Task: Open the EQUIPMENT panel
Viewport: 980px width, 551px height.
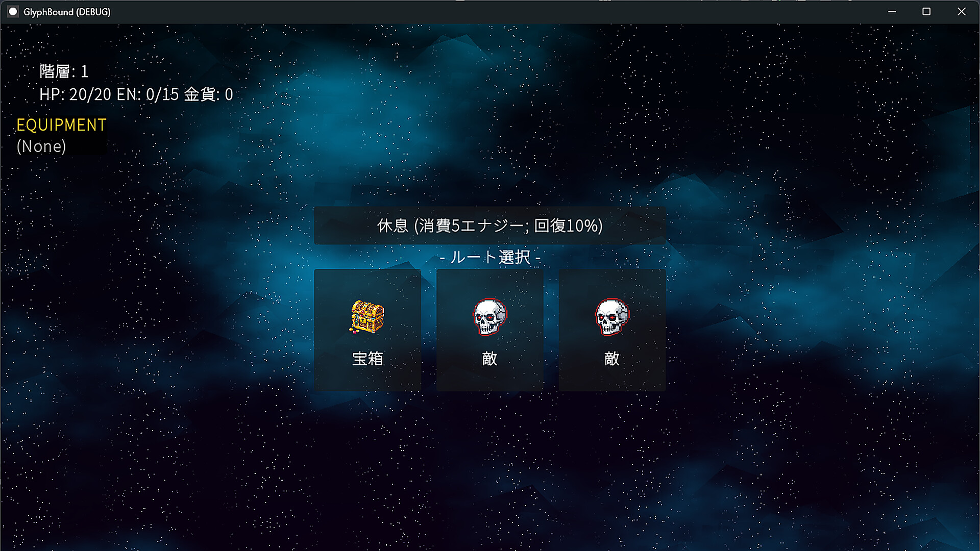Action: (x=60, y=125)
